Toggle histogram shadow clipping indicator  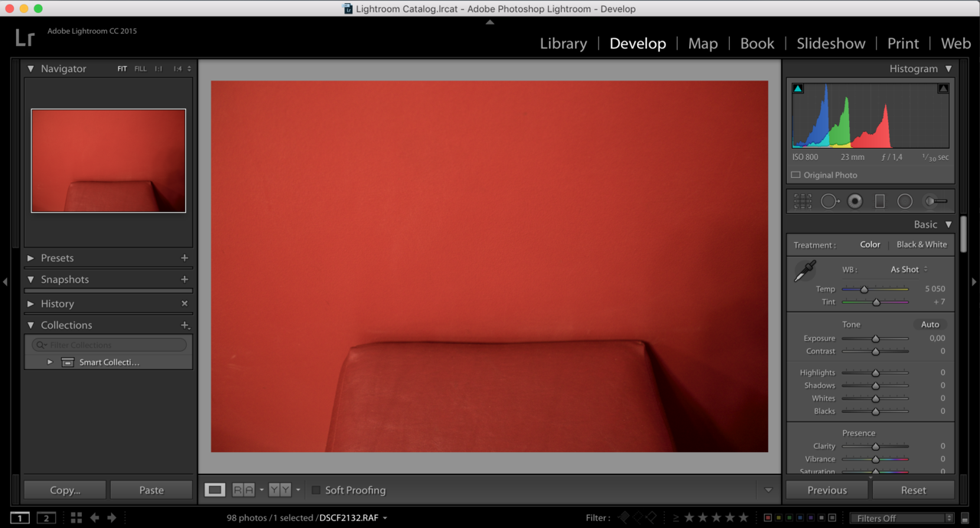click(798, 89)
